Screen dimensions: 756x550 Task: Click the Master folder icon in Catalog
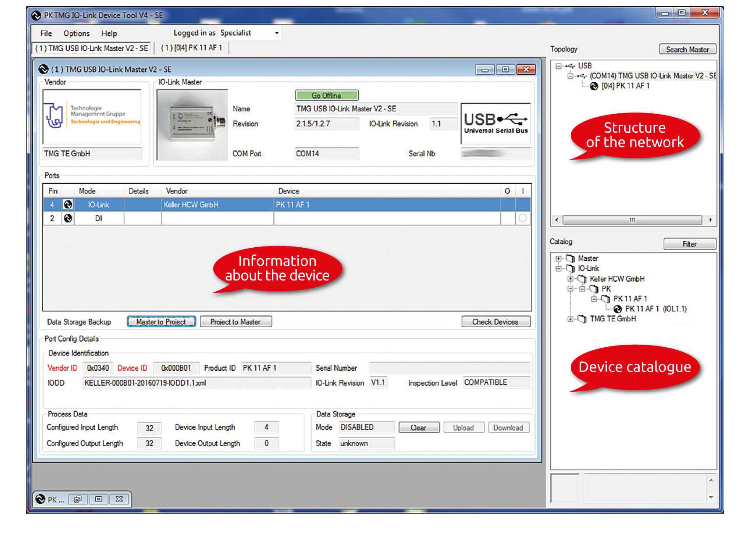pos(570,259)
